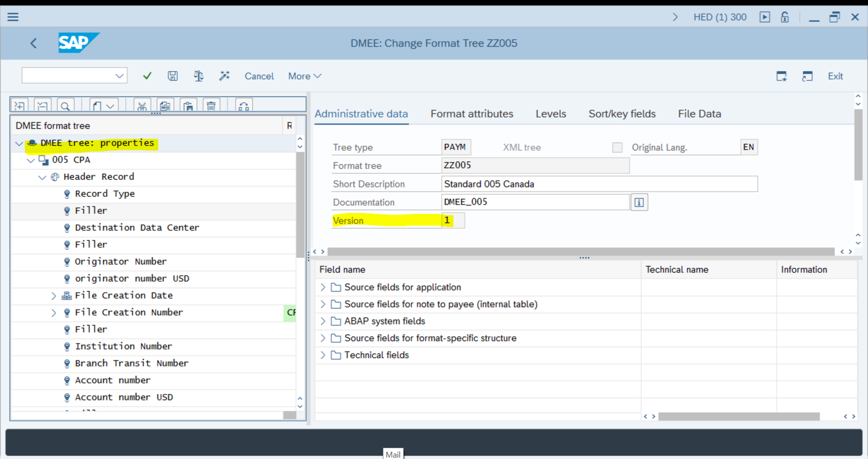Copy the selected node icon
This screenshot has height=459, width=868.
[165, 106]
